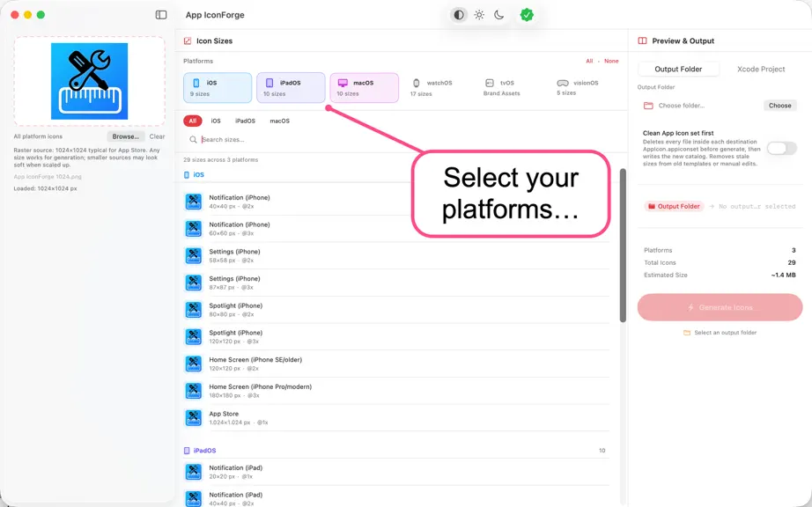Filter size list by iOS

click(216, 121)
